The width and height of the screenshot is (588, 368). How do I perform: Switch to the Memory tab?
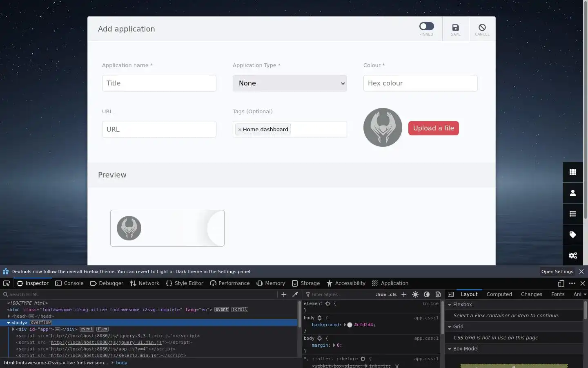coord(271,283)
